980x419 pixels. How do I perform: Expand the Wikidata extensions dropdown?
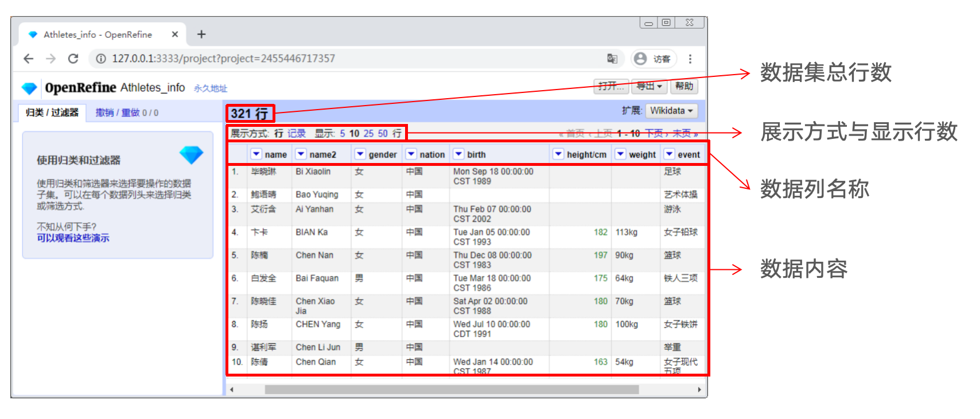tap(672, 111)
